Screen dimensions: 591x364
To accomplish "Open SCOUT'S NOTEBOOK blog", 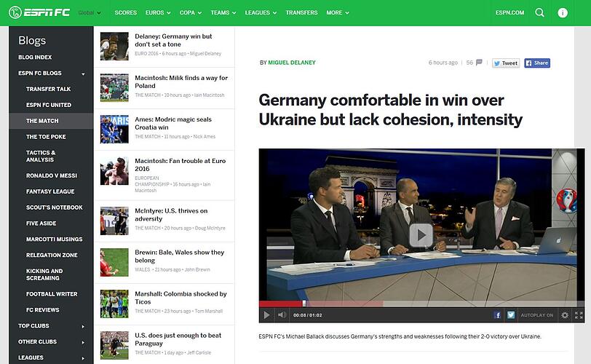I will tap(55, 207).
